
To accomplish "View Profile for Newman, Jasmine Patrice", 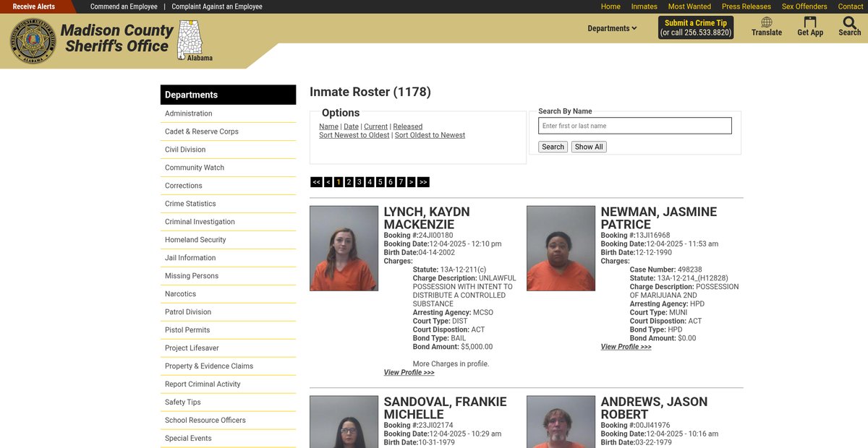I will [626, 347].
